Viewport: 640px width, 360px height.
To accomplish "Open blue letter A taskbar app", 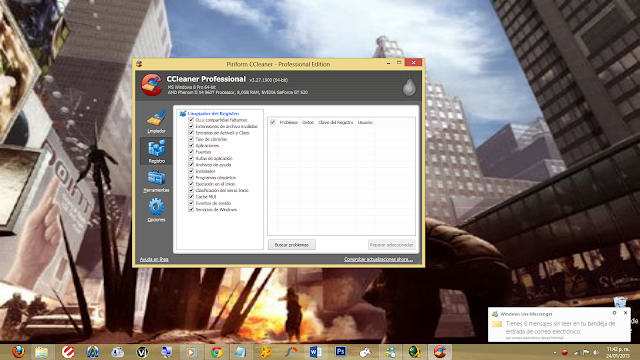I will tap(93, 352).
